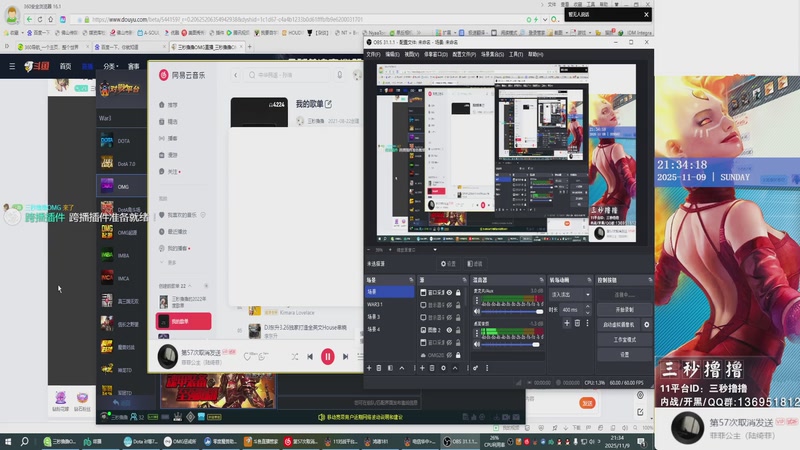This screenshot has height=450, width=800.
Task: Open Douyu hamburger menu icon
Action: (x=12, y=66)
